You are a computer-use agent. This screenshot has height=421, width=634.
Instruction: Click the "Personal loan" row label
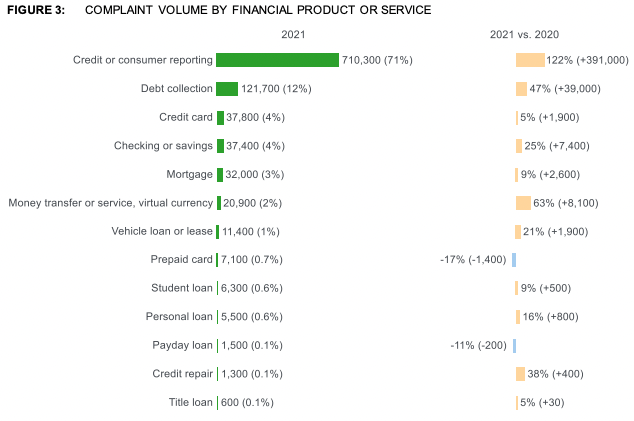[x=179, y=317]
